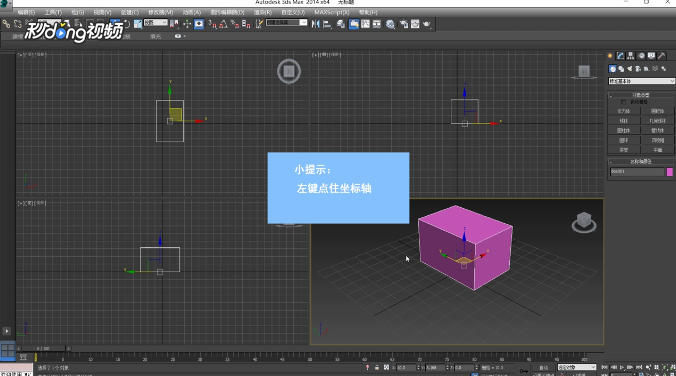Toggle the Graphite ribbon display

pyautogui.click(x=354, y=24)
